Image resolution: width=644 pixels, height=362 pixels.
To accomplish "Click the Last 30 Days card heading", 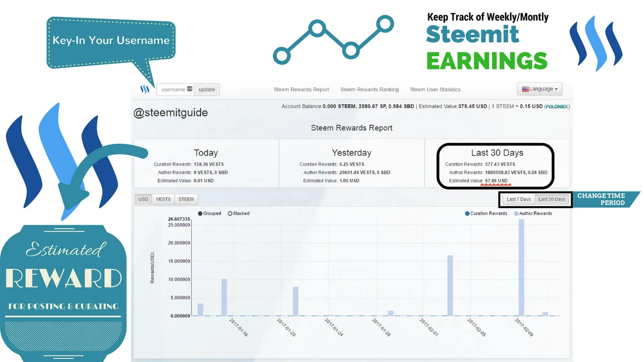I will click(x=497, y=153).
